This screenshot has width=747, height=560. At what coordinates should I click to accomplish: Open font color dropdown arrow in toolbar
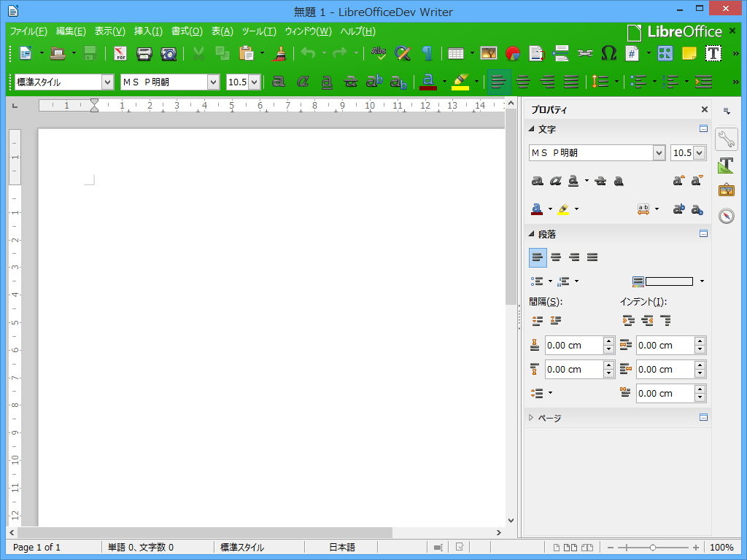pyautogui.click(x=444, y=82)
